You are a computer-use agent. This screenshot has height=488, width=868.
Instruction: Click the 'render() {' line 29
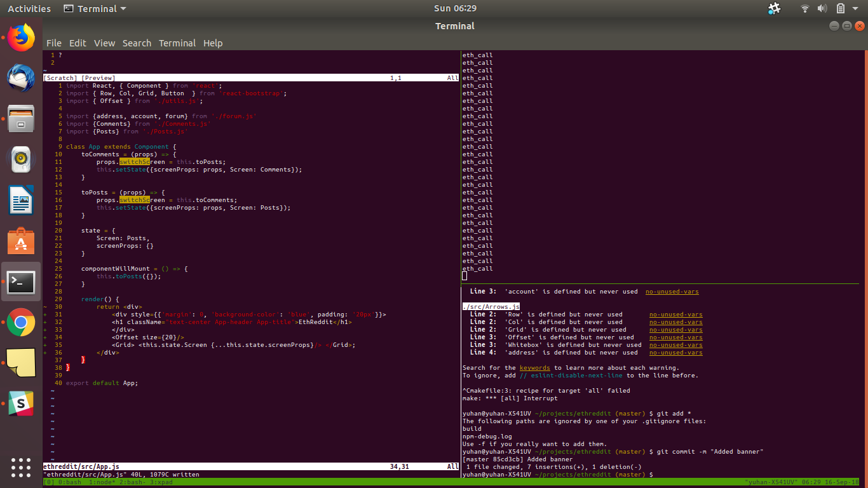(100, 299)
